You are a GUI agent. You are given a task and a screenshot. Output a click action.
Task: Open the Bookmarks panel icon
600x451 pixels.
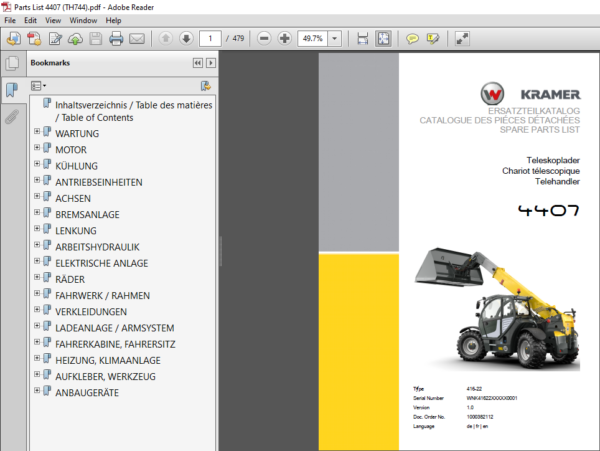point(12,90)
